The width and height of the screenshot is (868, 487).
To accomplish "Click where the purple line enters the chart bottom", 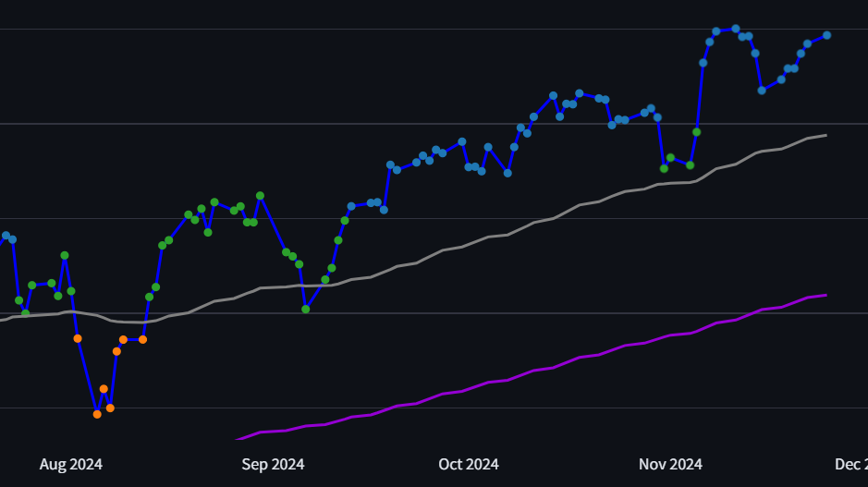I will [x=238, y=439].
